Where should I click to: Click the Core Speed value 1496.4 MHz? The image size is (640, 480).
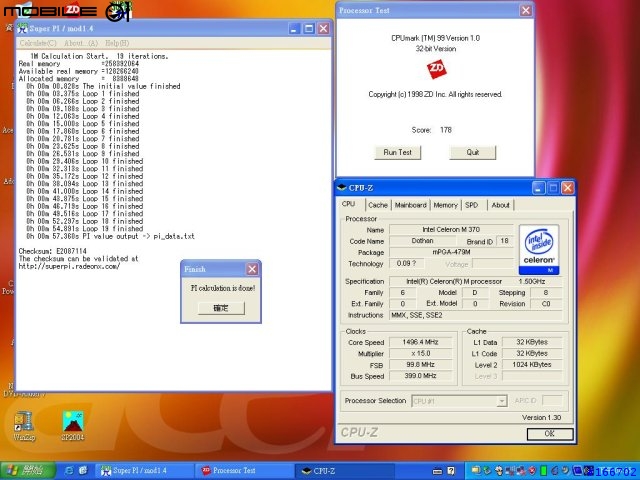click(x=420, y=342)
